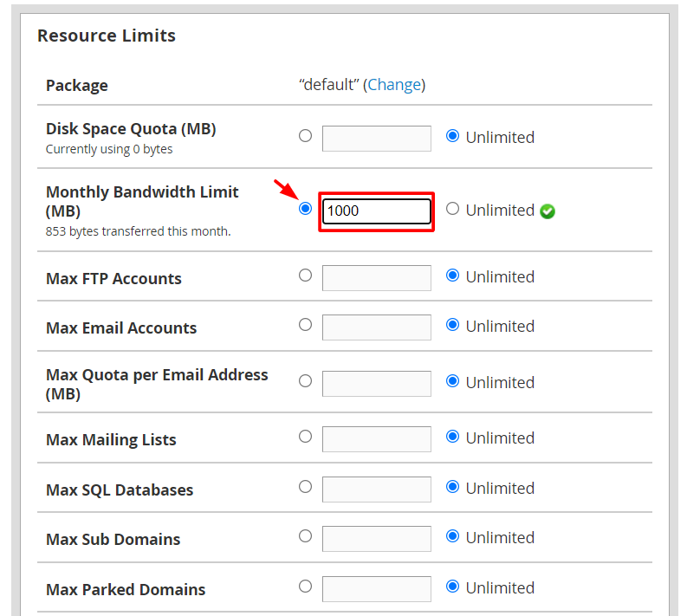Viewport: 687px width, 616px height.
Task: Click the Change package link
Action: (x=395, y=85)
